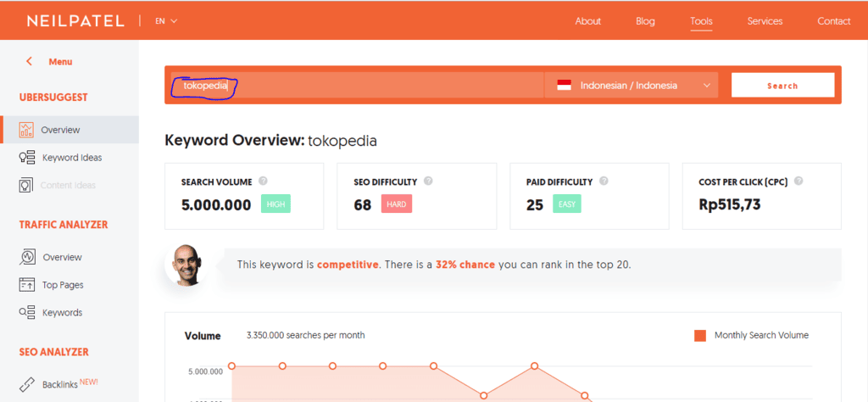The width and height of the screenshot is (868, 402).
Task: Open the Indonesian / Indonesia language selector
Action: coord(632,86)
